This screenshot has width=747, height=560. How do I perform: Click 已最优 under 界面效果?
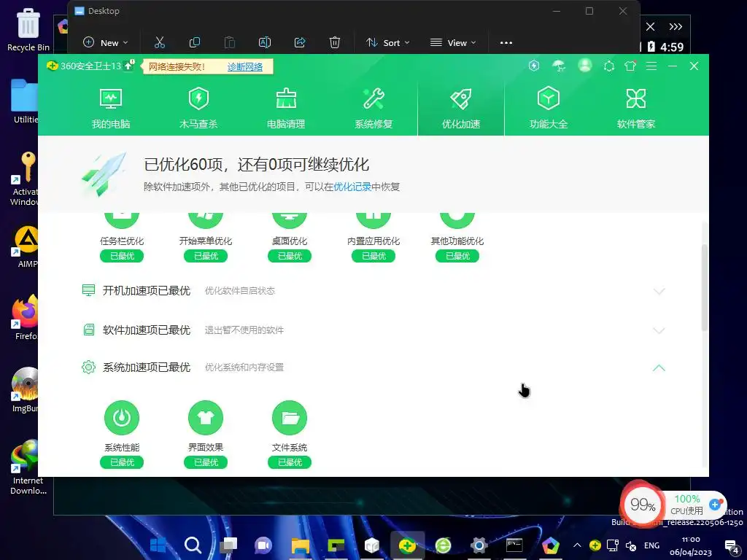[206, 462]
